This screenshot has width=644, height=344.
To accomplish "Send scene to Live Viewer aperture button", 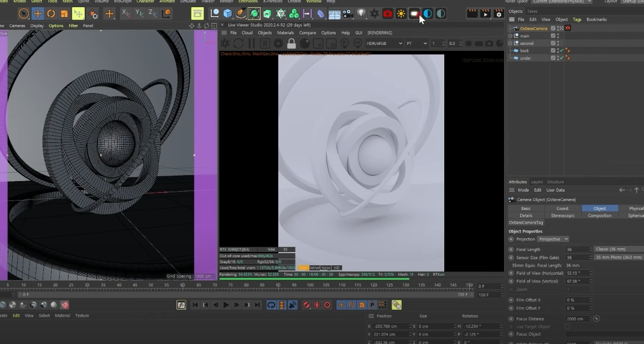I will click(225, 43).
